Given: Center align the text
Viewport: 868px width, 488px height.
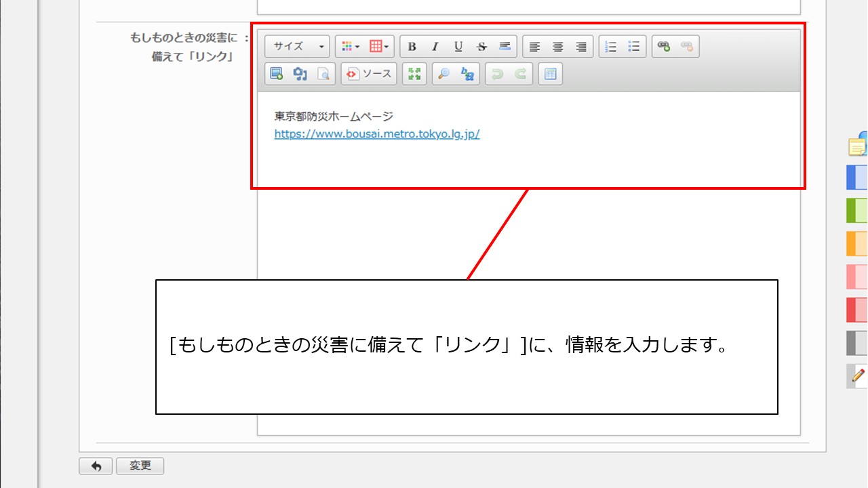Looking at the screenshot, I should tap(558, 47).
